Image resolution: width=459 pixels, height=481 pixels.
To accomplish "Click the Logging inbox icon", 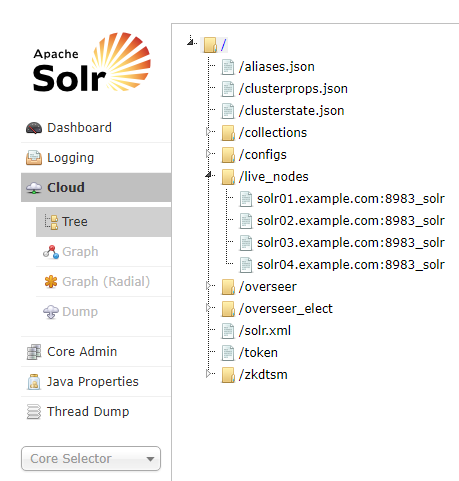I will (x=34, y=158).
